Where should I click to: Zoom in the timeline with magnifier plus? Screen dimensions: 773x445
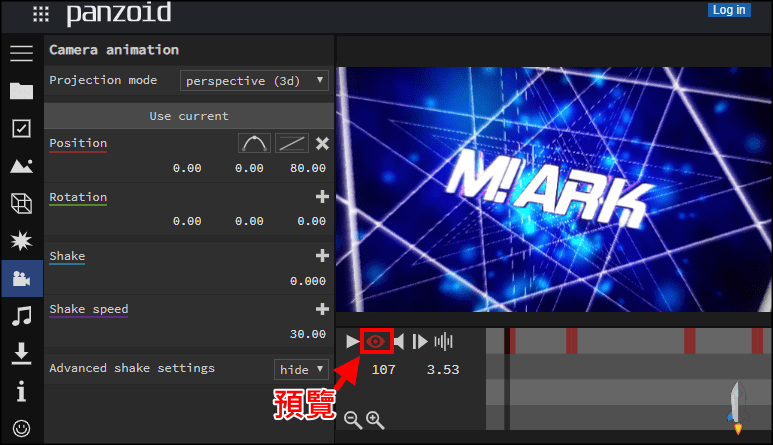click(375, 420)
